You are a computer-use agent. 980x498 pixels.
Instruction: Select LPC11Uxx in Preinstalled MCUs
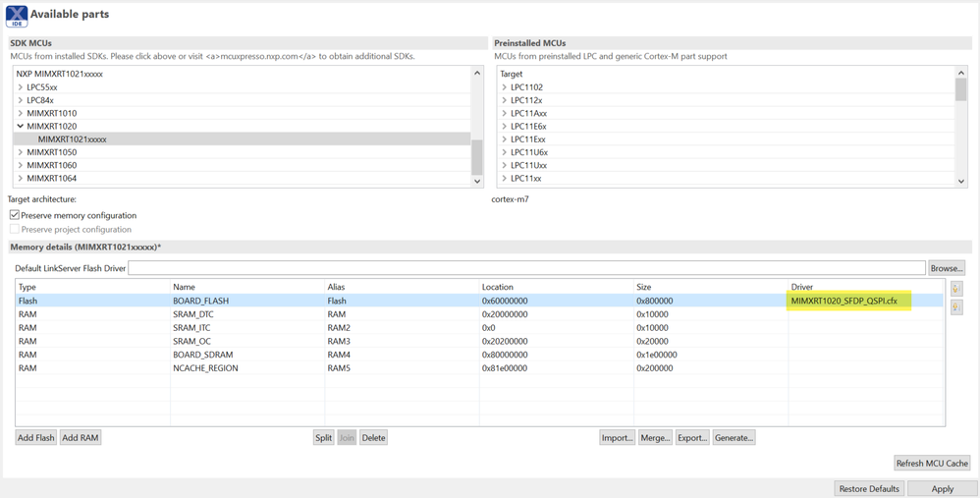tap(528, 165)
